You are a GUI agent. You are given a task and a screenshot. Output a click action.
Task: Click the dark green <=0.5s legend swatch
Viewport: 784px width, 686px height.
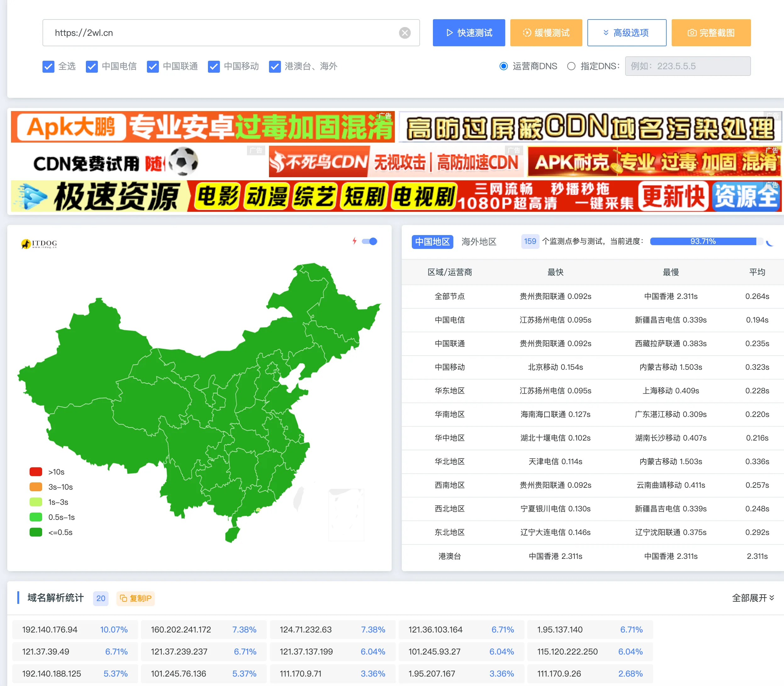pyautogui.click(x=36, y=532)
